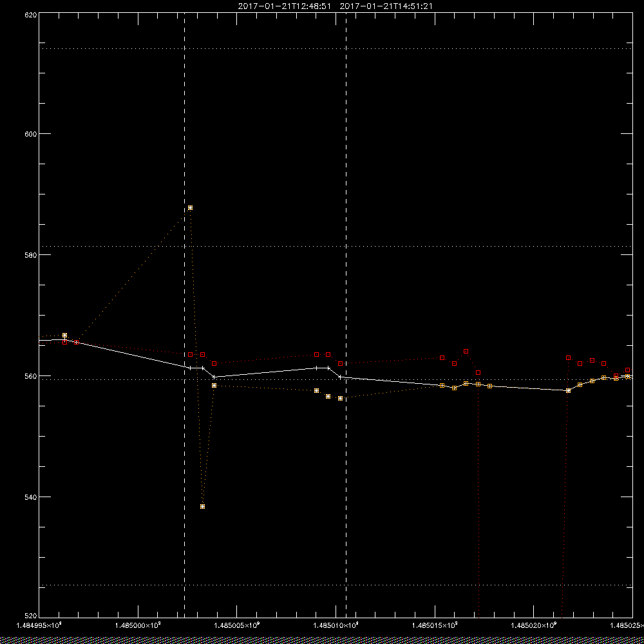644x644 pixels.
Task: Select the highest orange data point near 588
Action: (x=190, y=208)
